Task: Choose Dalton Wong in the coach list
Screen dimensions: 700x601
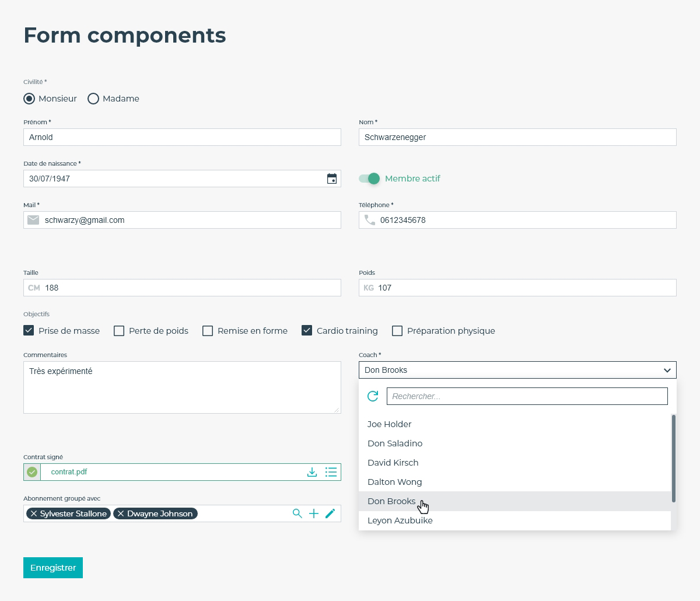Action: click(394, 482)
